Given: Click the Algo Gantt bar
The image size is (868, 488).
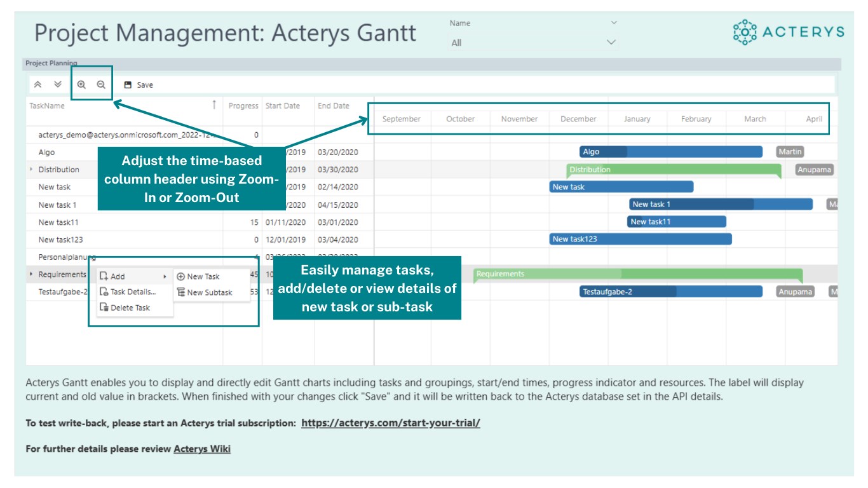Looking at the screenshot, I should (x=671, y=152).
